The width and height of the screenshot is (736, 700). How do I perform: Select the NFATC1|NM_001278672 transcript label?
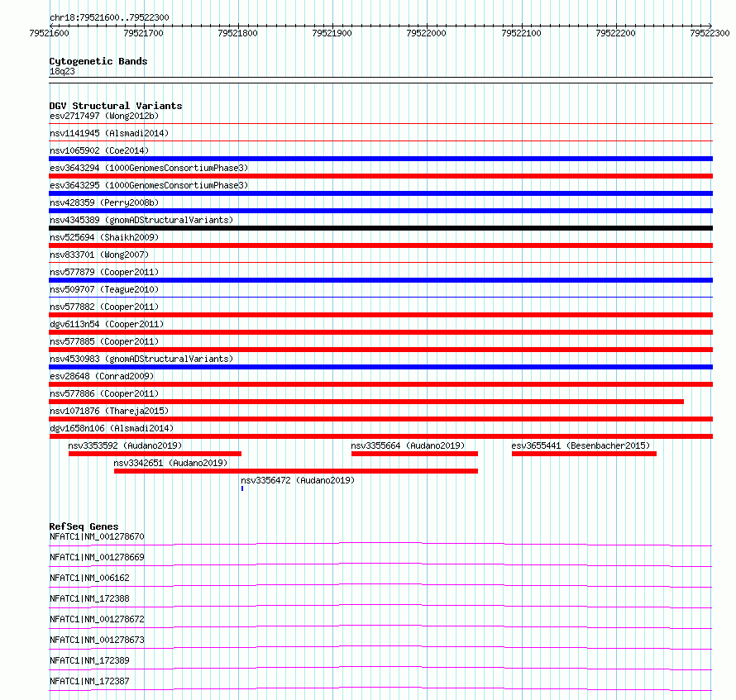pyautogui.click(x=97, y=619)
